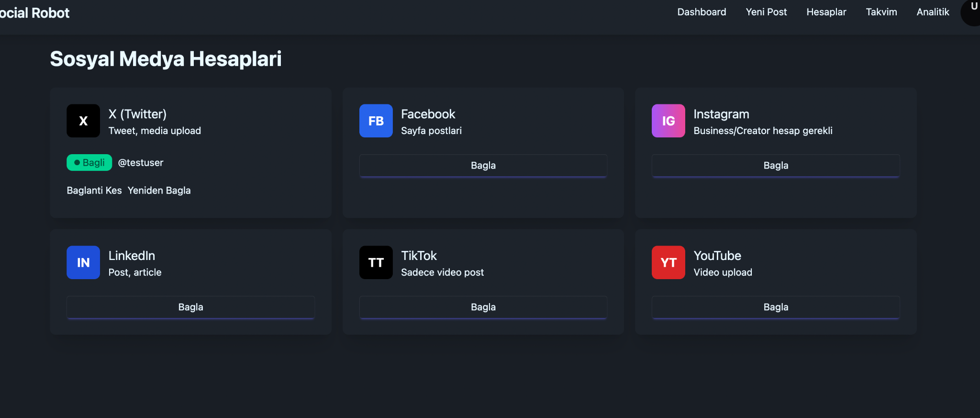
Task: Click the LinkedIn IN icon
Action: click(83, 262)
